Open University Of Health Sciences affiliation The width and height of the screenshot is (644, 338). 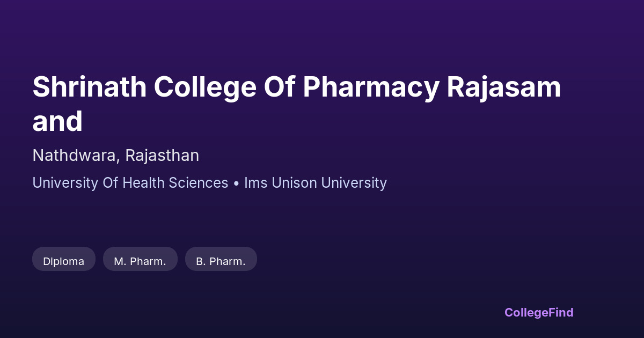click(130, 183)
